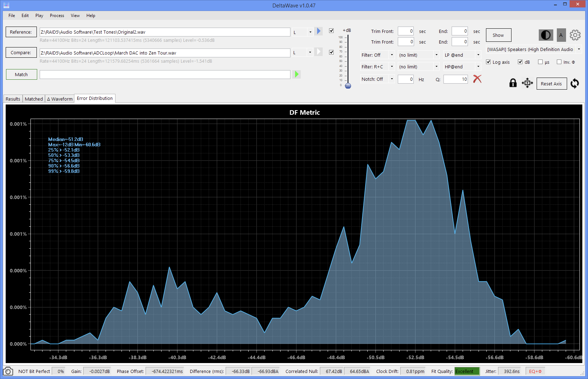This screenshot has height=379, width=588.
Task: Open the View menu
Action: [x=75, y=15]
